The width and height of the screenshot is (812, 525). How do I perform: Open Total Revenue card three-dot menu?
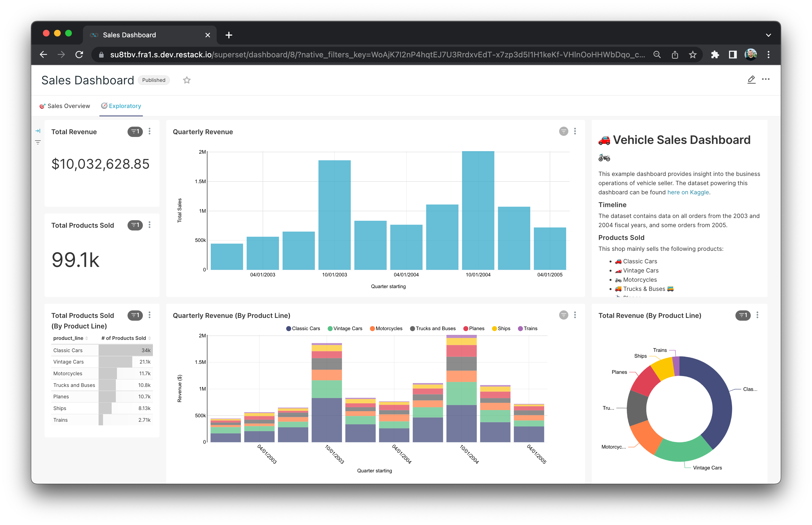(149, 132)
